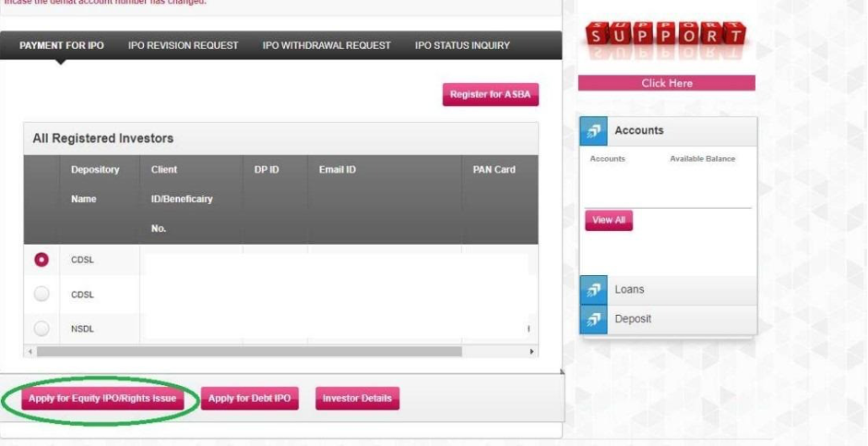Open the IPO Status Inquiry tab
Image resolution: width=868 pixels, height=446 pixels.
click(462, 45)
